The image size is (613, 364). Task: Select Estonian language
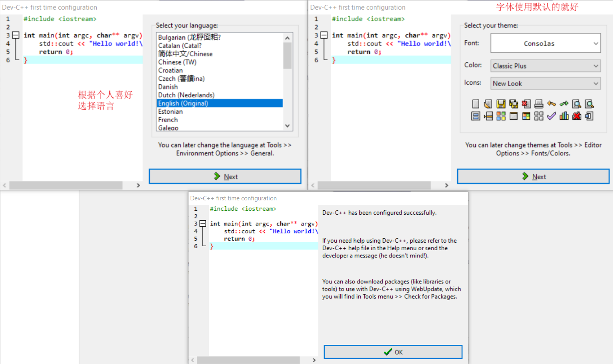220,111
